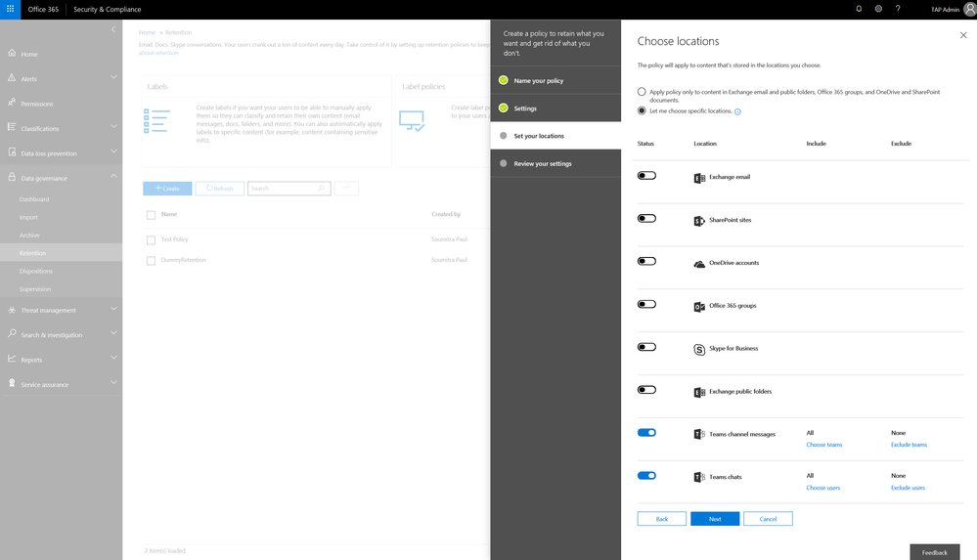The height and width of the screenshot is (560, 977).
Task: Click the Next button
Action: pyautogui.click(x=715, y=519)
